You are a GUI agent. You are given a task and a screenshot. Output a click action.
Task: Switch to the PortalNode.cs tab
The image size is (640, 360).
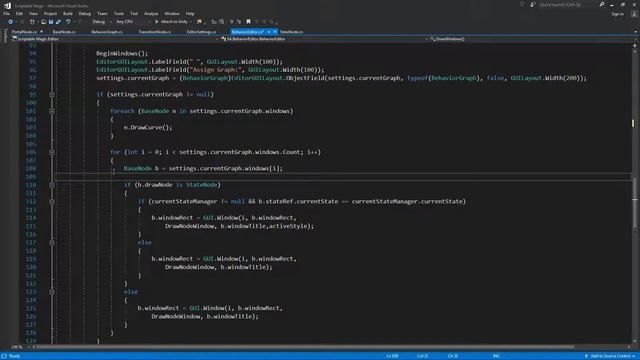point(24,32)
